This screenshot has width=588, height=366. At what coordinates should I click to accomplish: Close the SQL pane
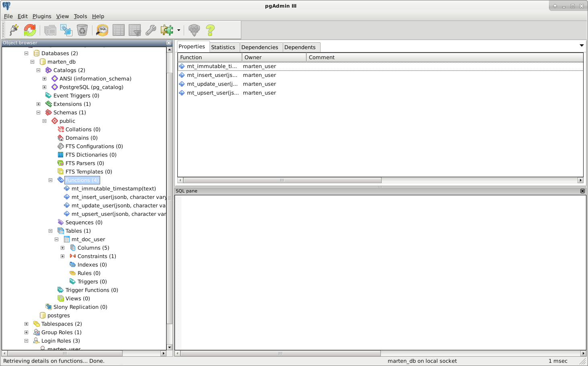582,191
